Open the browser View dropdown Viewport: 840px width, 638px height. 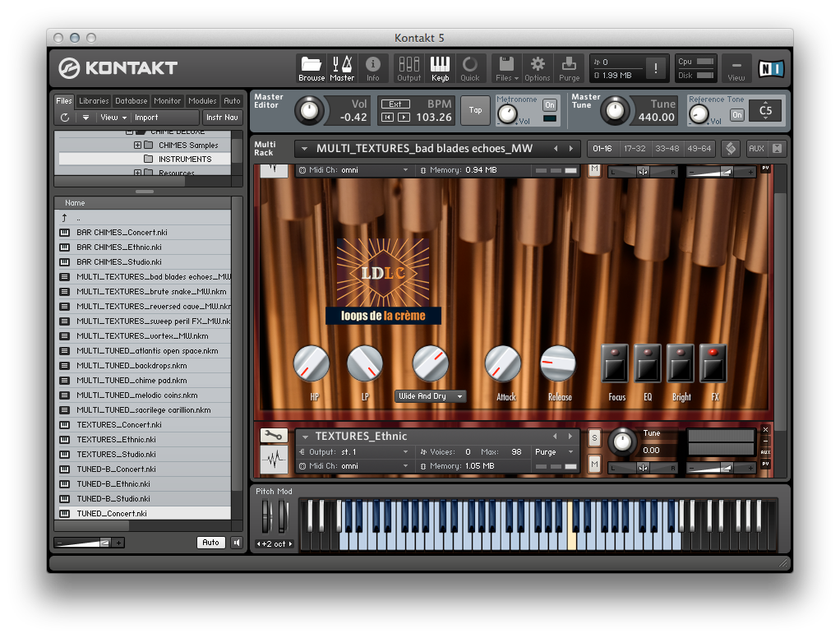[x=113, y=118]
